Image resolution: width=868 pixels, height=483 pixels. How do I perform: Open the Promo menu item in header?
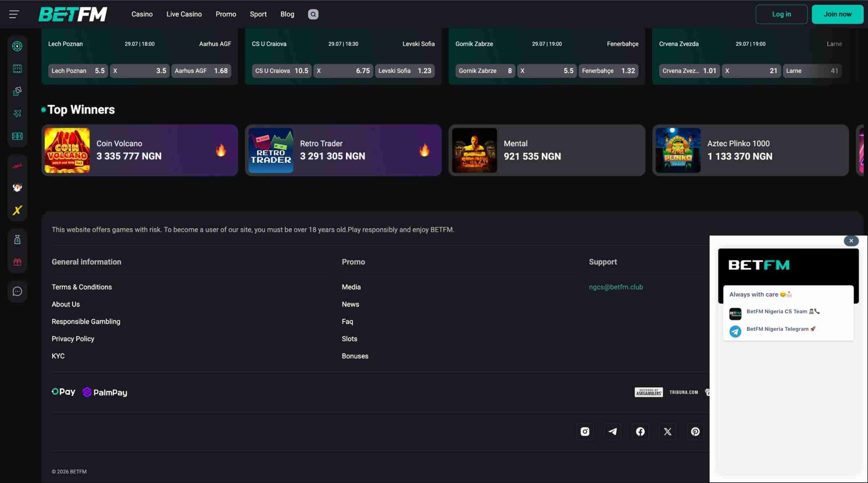point(226,14)
